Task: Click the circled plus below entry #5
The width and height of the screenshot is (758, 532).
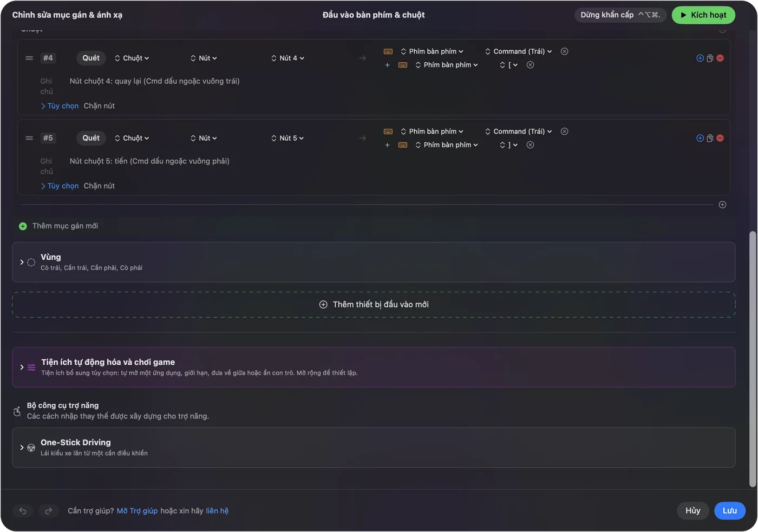Action: point(722,205)
